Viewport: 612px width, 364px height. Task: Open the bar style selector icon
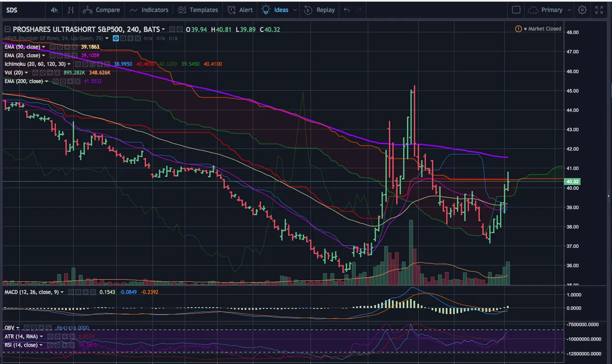click(71, 10)
